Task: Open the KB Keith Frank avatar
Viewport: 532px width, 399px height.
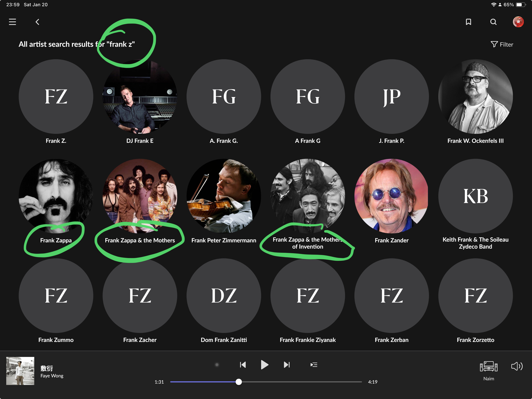Action: pos(476,196)
